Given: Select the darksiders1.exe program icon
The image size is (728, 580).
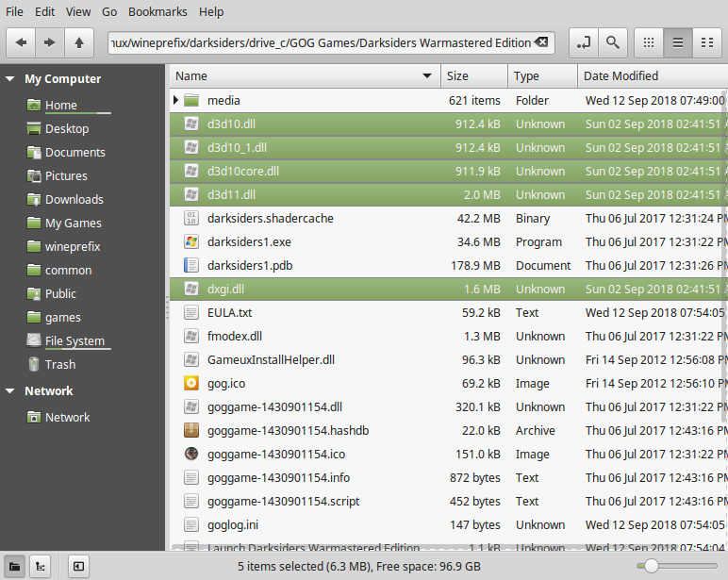Looking at the screenshot, I should pyautogui.click(x=191, y=242).
